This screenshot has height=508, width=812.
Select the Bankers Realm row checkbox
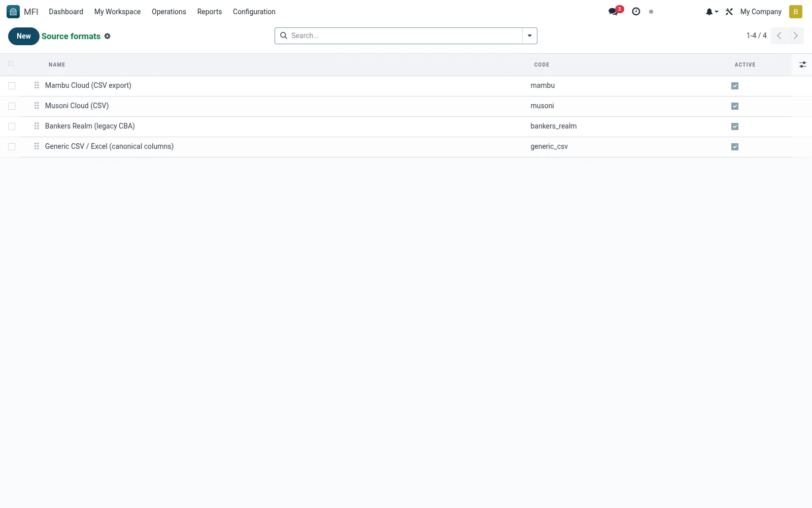(x=12, y=126)
